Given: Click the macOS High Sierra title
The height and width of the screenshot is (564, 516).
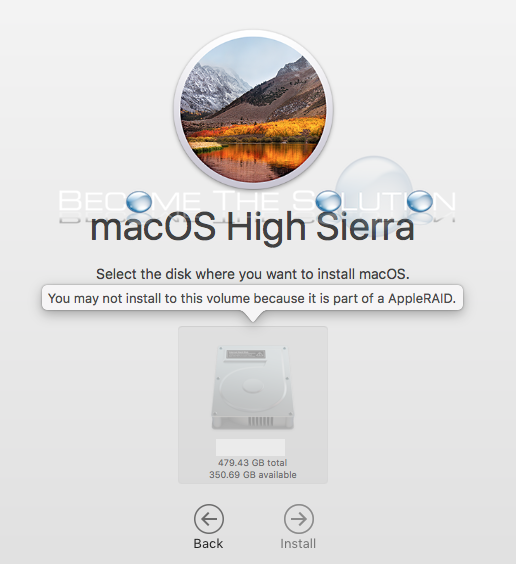Looking at the screenshot, I should (x=252, y=228).
